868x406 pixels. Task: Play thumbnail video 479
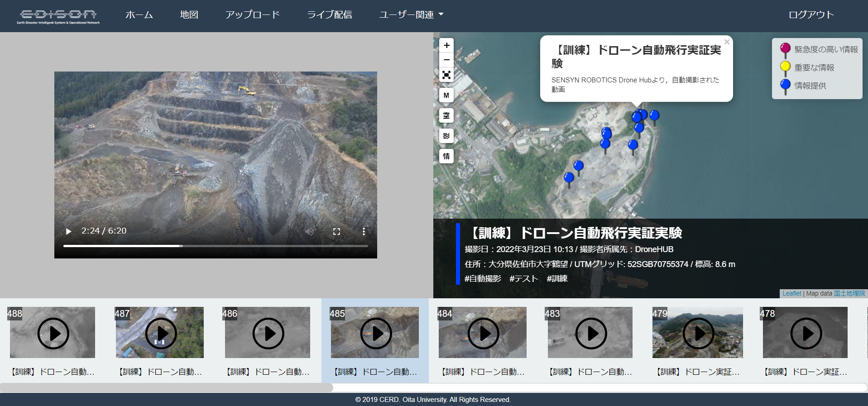pyautogui.click(x=698, y=333)
